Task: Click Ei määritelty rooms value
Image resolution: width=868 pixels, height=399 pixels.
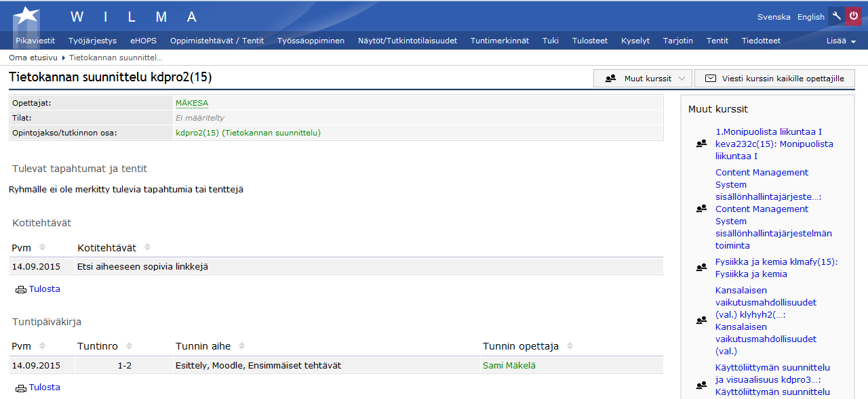Action: [200, 118]
